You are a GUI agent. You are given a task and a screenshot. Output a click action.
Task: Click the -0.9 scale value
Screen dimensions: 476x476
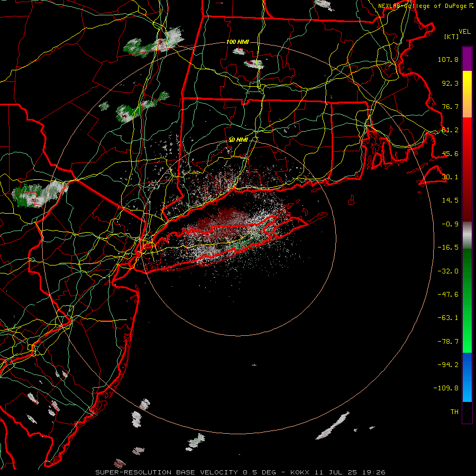[x=450, y=224]
